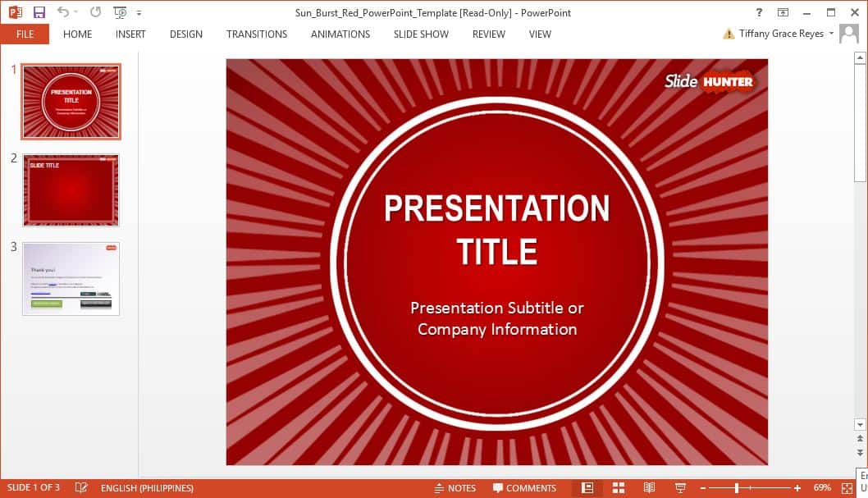The image size is (868, 498).
Task: Open Reading View from the status bar
Action: [649, 487]
